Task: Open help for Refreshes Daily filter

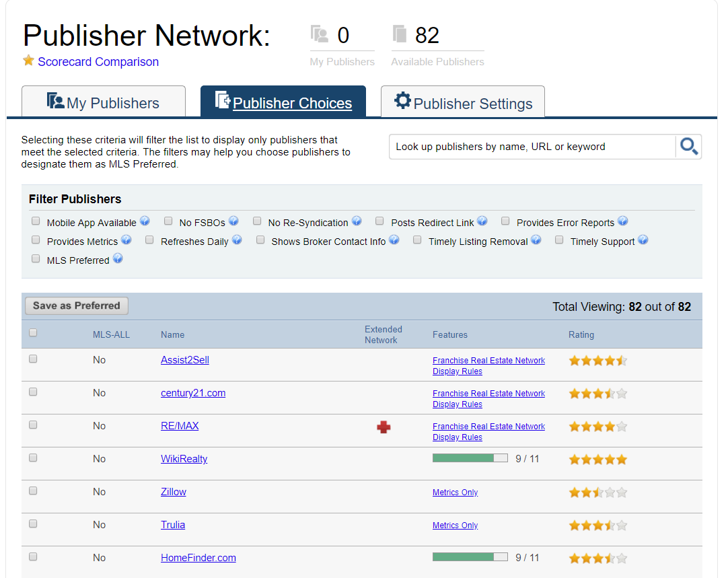Action: point(237,240)
